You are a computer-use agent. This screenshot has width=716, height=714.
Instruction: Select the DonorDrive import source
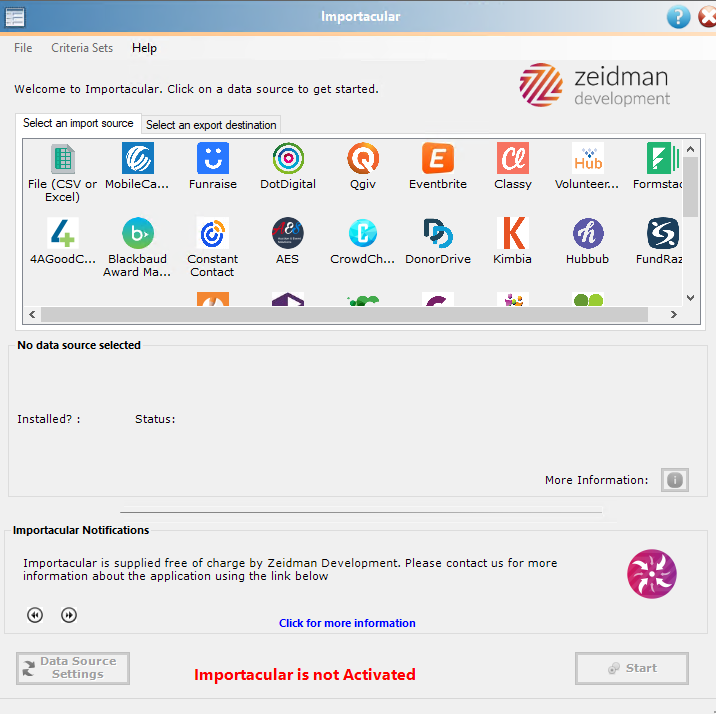(437, 241)
